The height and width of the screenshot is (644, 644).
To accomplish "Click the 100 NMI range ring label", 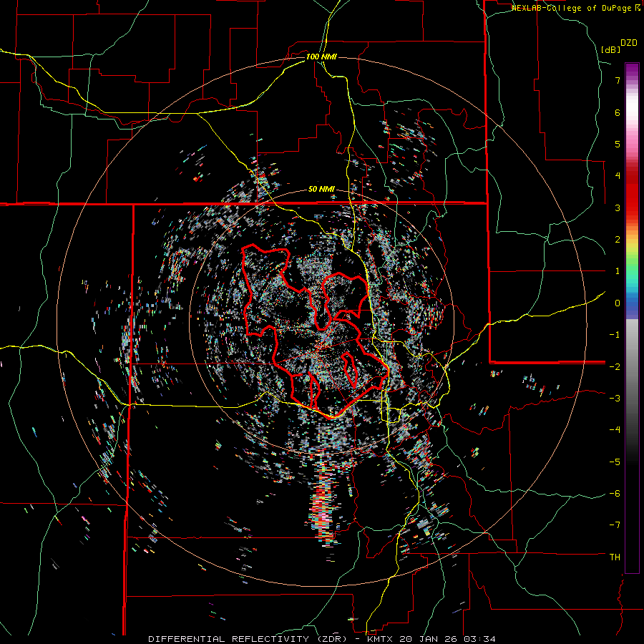I will pyautogui.click(x=321, y=57).
